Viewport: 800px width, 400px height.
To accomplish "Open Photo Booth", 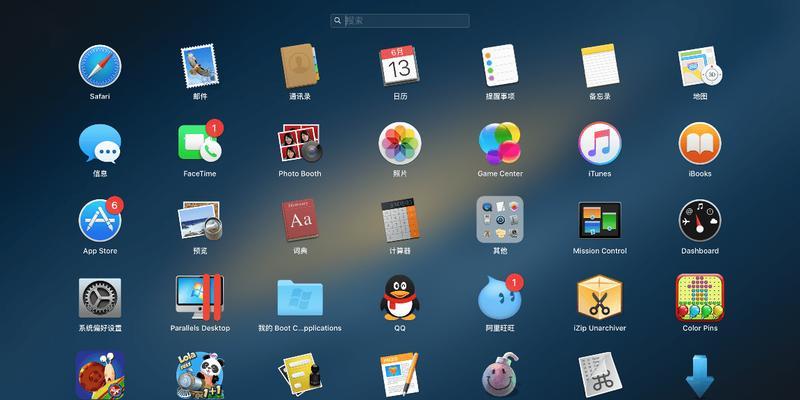I will click(300, 143).
